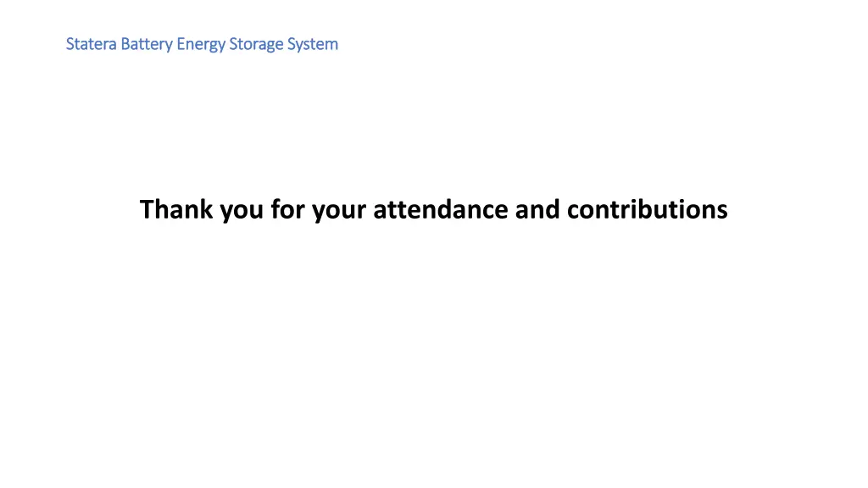Select the blue slide header title line

pos(202,45)
